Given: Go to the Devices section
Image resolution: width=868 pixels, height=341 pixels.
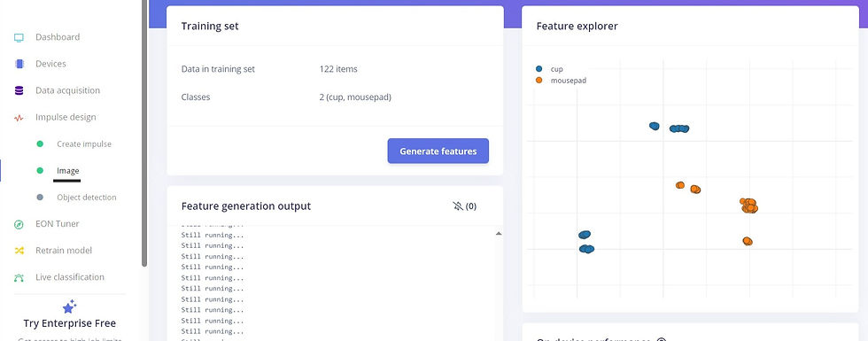Looking at the screenshot, I should tap(51, 64).
